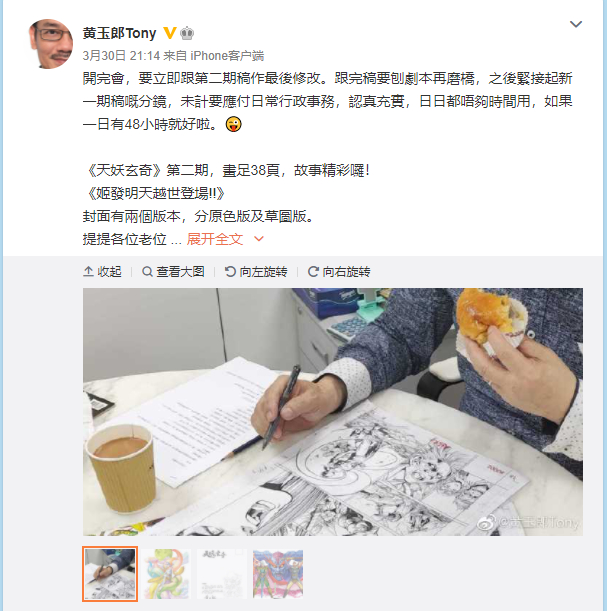Rotate image right with 向右旋转
Image resolution: width=607 pixels, height=611 pixels.
point(339,272)
